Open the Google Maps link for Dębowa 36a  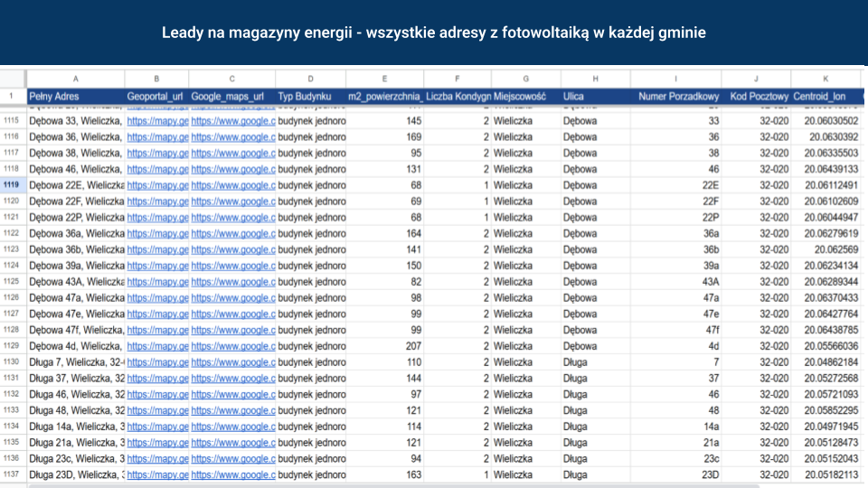(233, 233)
